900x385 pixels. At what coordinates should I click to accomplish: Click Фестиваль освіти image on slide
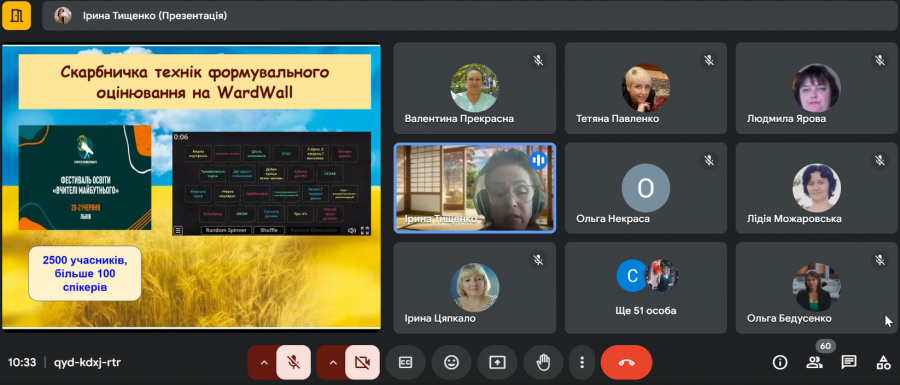pos(85,177)
